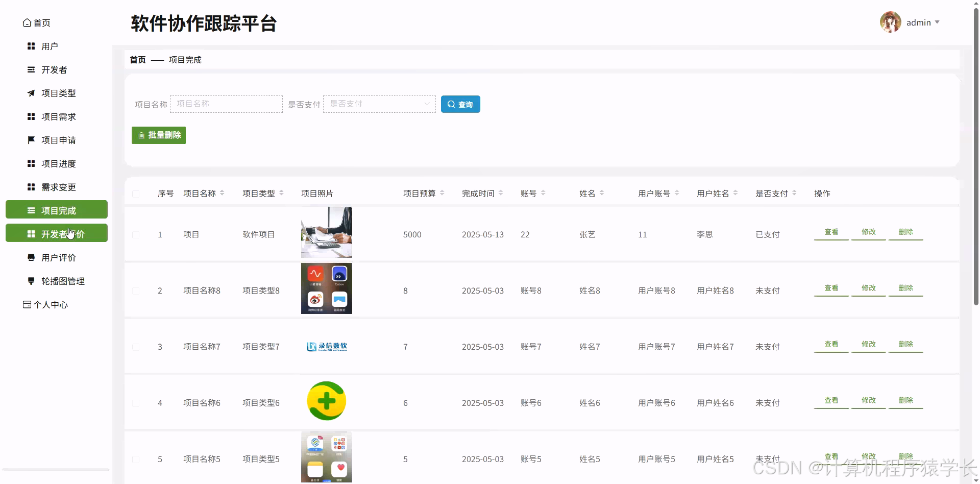Click the magnifier icon in 查询 button
Image resolution: width=980 pixels, height=484 pixels.
[x=451, y=104]
